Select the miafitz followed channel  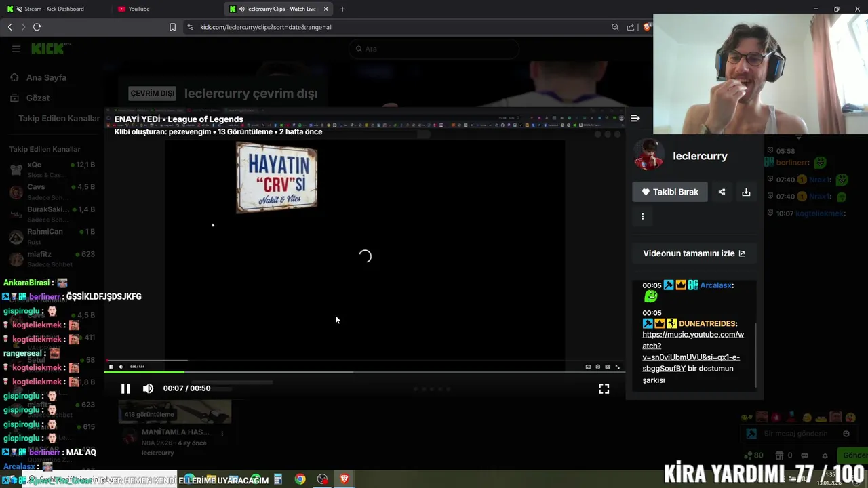53,258
